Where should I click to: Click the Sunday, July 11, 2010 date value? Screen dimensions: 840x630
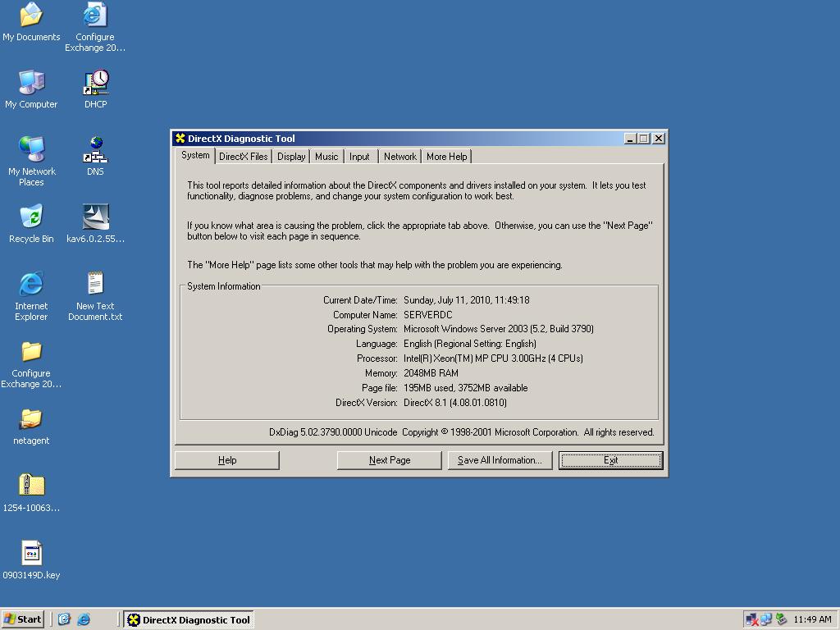pos(467,300)
